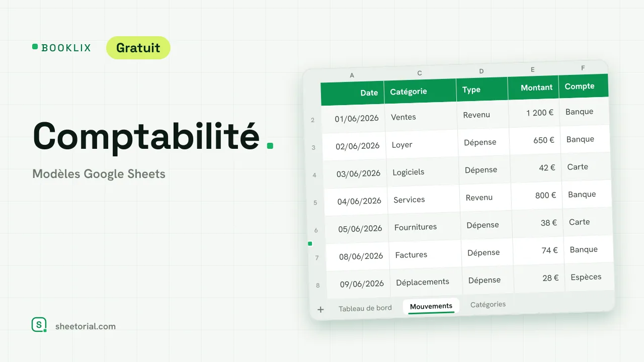Viewport: 644px width, 362px height.
Task: Click the 800 € amount cell
Action: pyautogui.click(x=537, y=196)
